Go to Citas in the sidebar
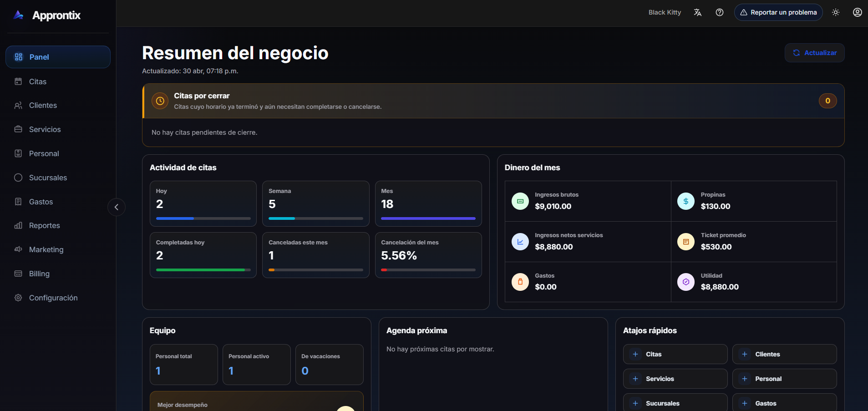 click(58, 81)
